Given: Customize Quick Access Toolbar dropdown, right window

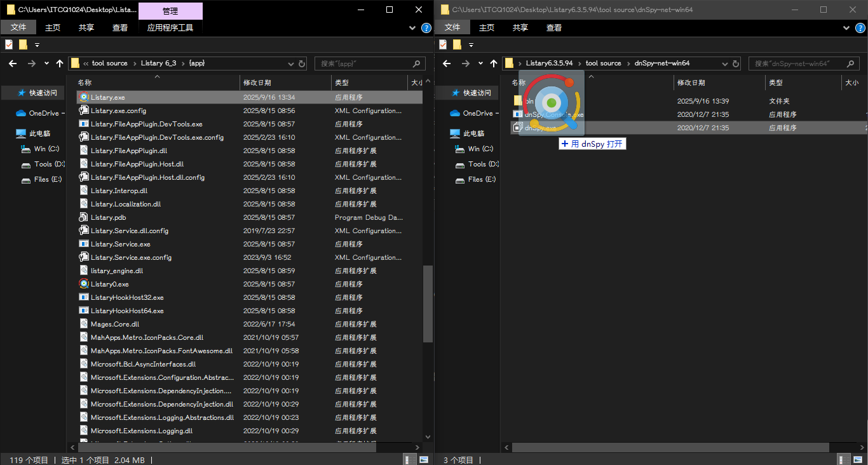Looking at the screenshot, I should coord(471,44).
